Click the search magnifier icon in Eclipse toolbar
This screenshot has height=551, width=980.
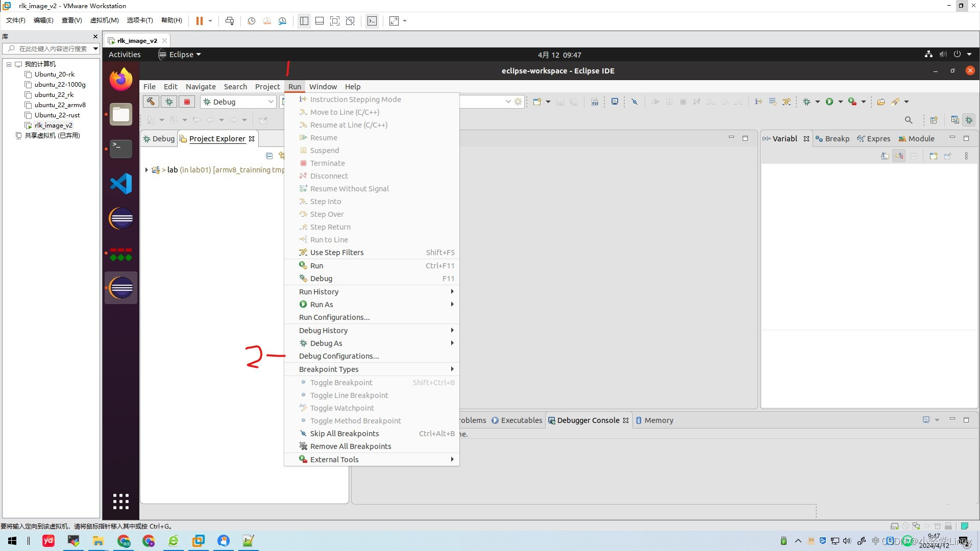[x=908, y=120]
